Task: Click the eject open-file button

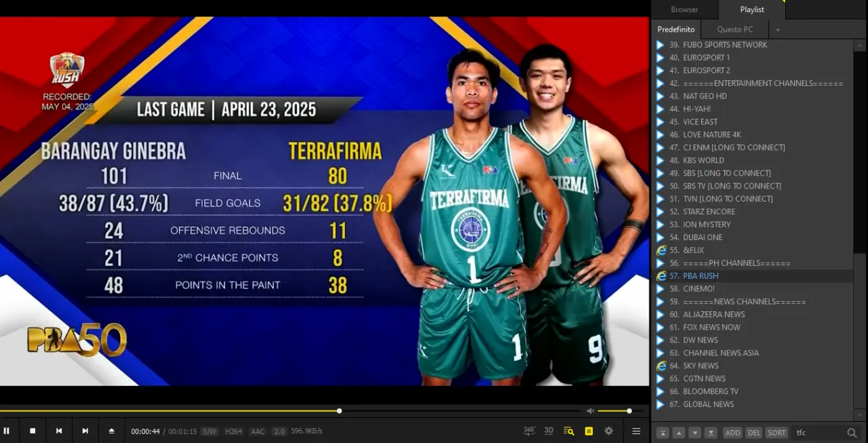Action: (x=112, y=431)
